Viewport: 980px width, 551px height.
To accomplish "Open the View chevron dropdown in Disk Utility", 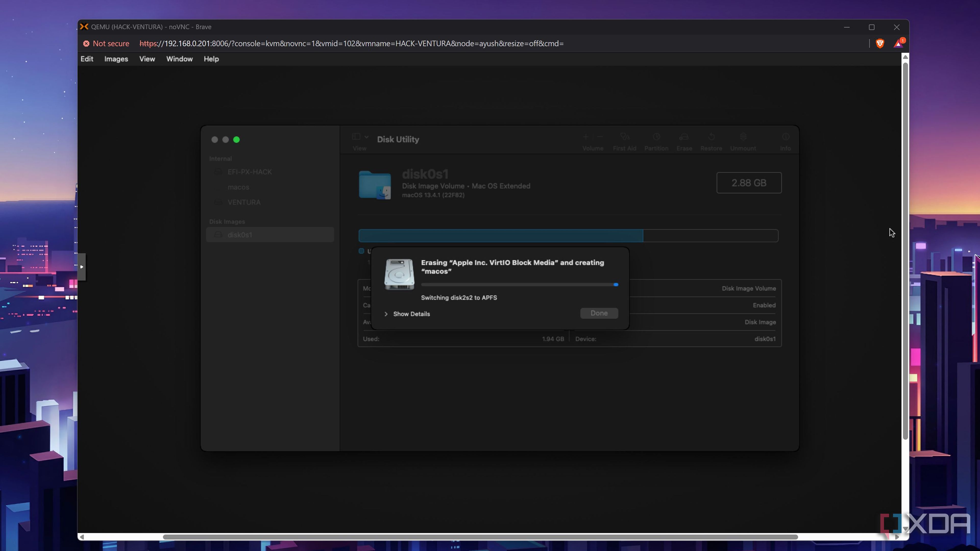I will point(366,137).
